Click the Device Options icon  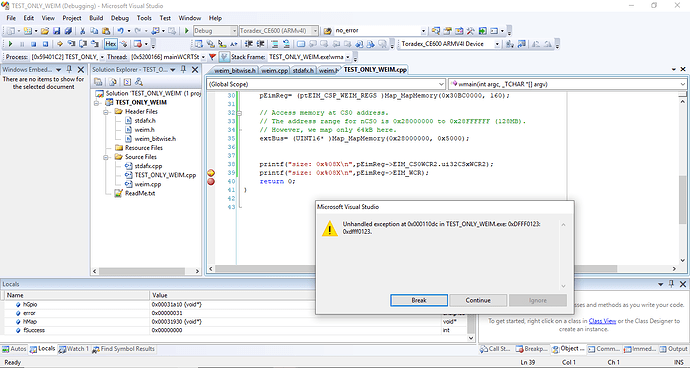pos(521,44)
